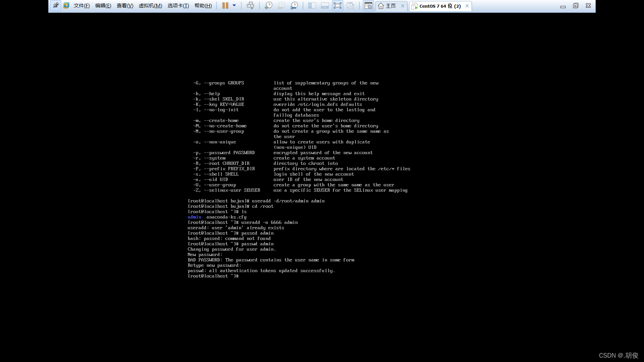Screen dimensions: 644x362
Task: Open the 文件(F) menu
Action: 82,6
